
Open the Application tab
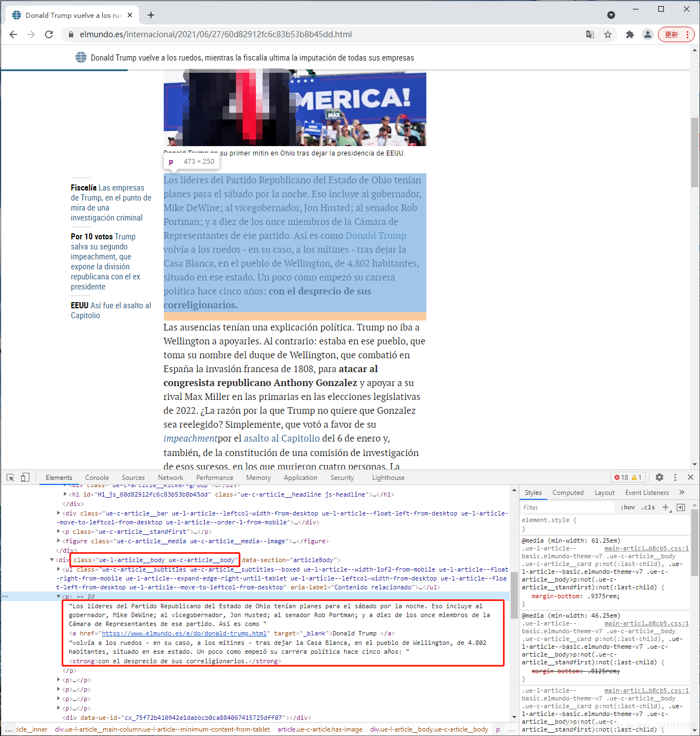pyautogui.click(x=301, y=478)
